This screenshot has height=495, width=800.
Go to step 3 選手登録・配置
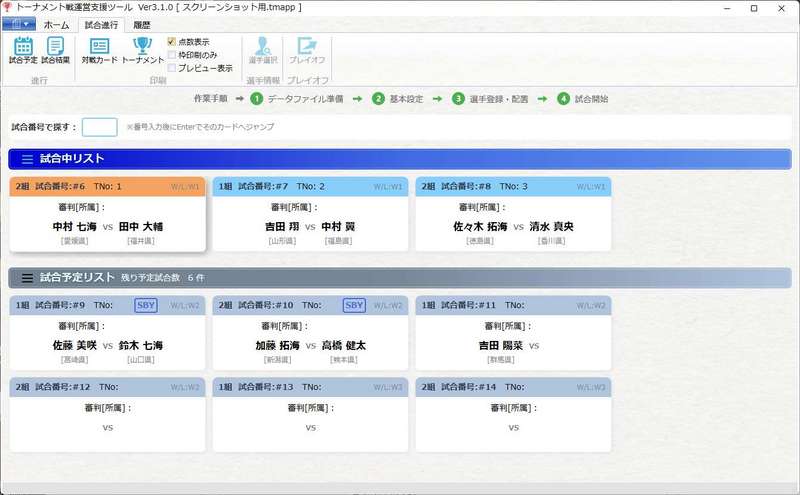[x=490, y=99]
